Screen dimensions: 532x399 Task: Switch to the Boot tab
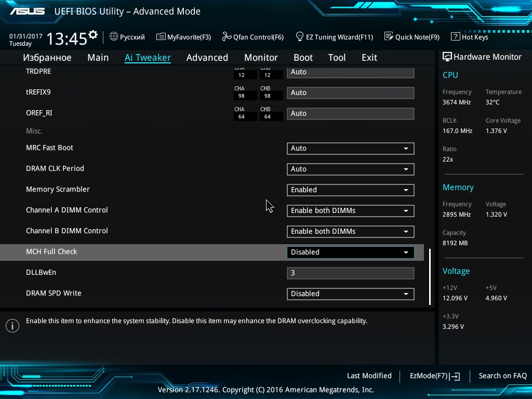303,58
